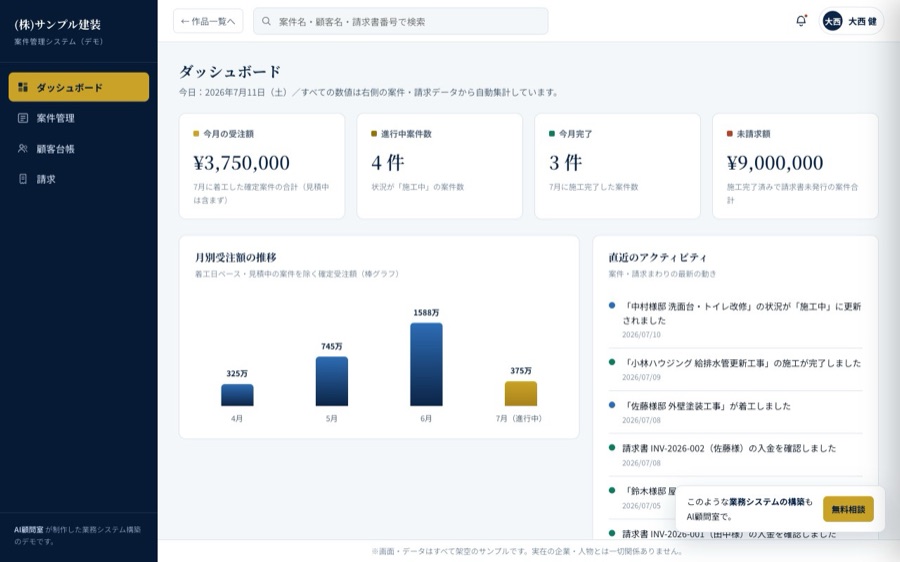The image size is (900, 562).
Task: Open the ダッシュボード sidebar item
Action: (79, 87)
